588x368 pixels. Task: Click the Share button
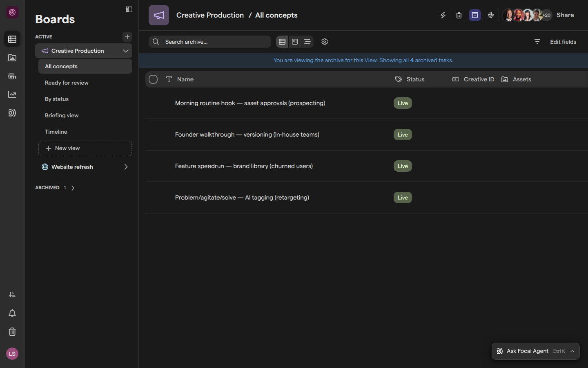[x=565, y=15]
